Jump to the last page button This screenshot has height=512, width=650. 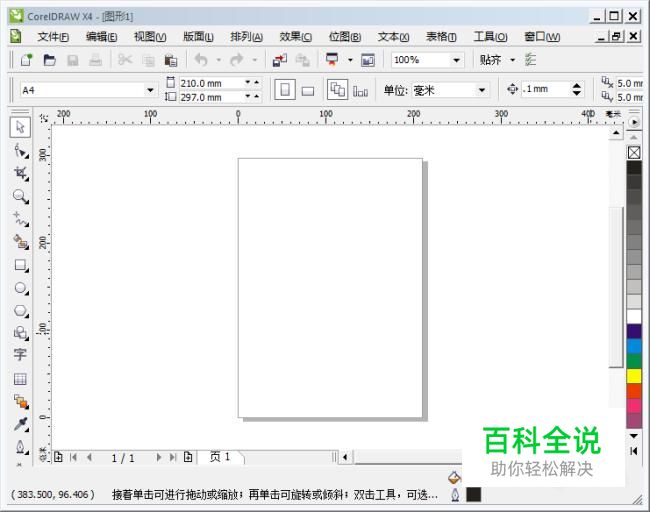(x=173, y=457)
